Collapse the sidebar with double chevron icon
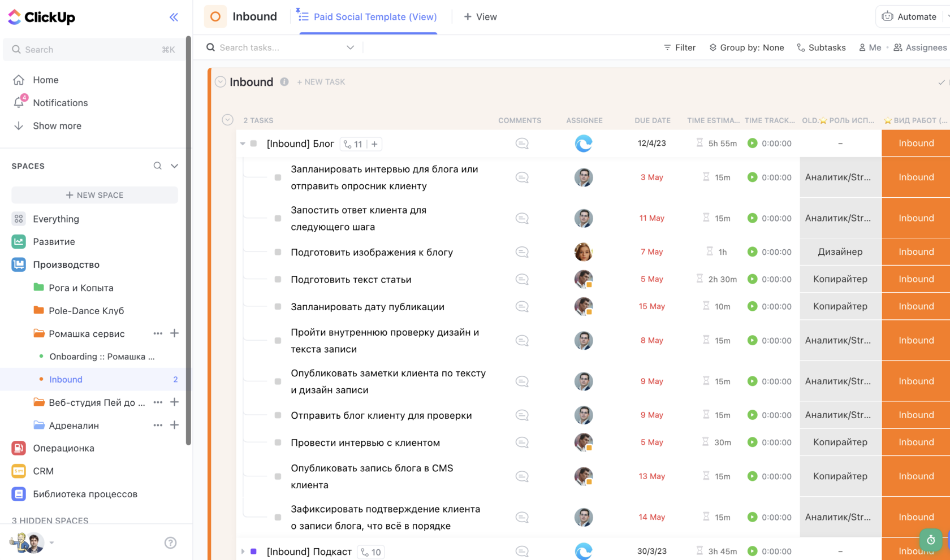Viewport: 950px width, 560px height. [x=174, y=17]
